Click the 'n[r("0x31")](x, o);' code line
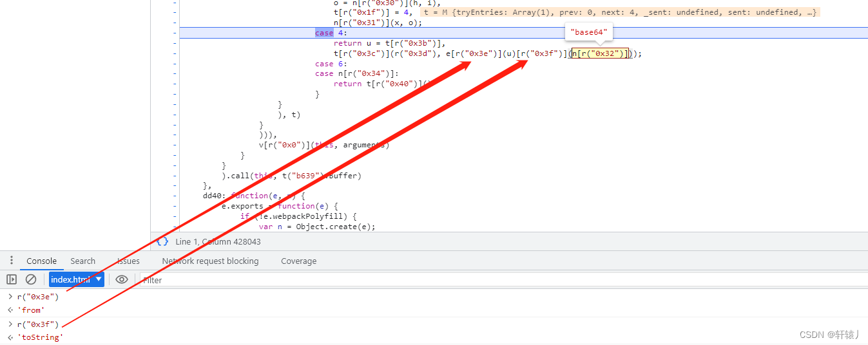The width and height of the screenshot is (868, 345). coord(378,23)
